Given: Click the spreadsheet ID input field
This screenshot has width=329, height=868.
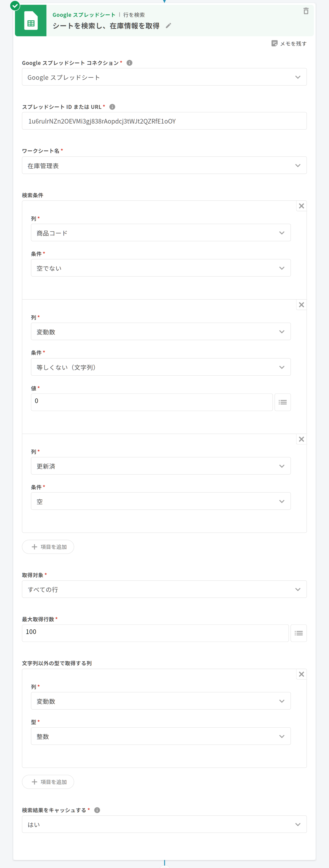Looking at the screenshot, I should click(x=164, y=121).
